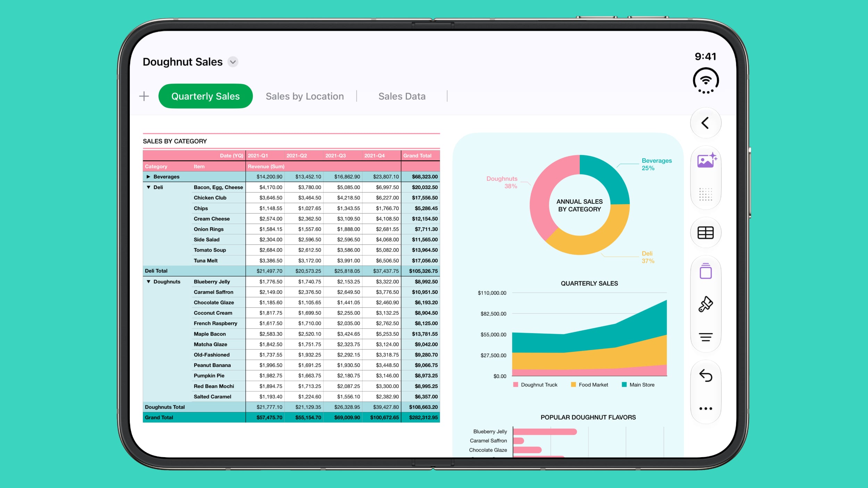This screenshot has height=488, width=868.
Task: Tap the dotted grid icon
Action: (x=706, y=194)
